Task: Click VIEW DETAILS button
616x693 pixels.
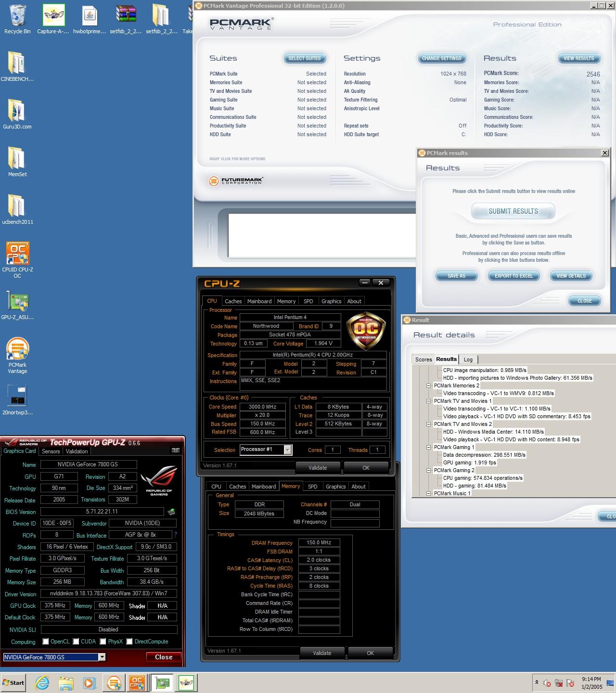Action: [x=571, y=276]
